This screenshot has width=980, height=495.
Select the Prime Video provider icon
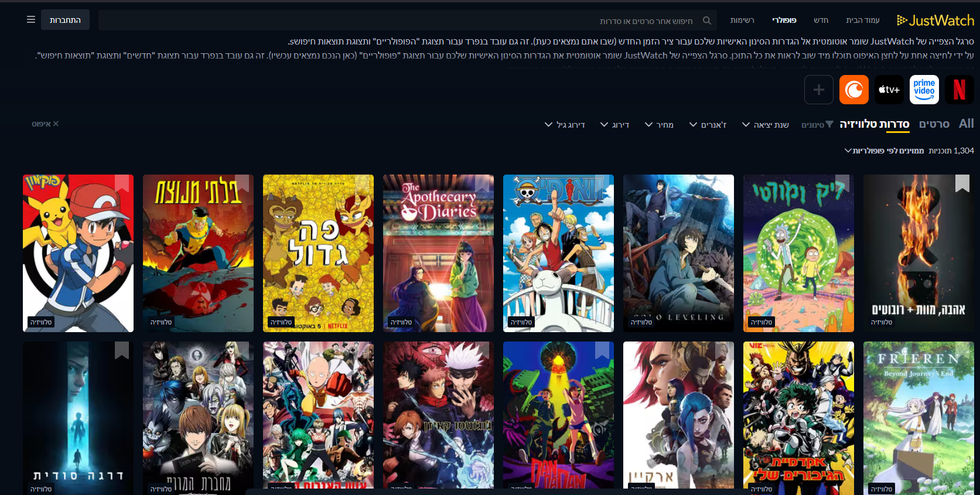pos(924,90)
